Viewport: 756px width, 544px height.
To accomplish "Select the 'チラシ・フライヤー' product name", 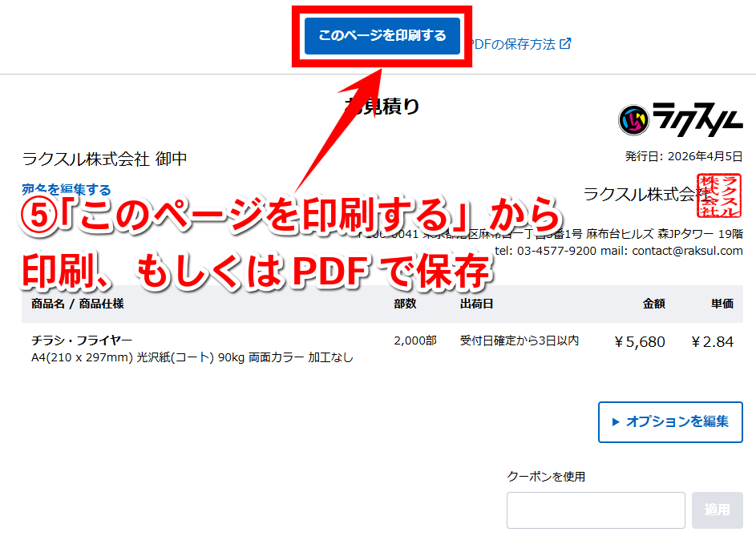I will tap(82, 341).
